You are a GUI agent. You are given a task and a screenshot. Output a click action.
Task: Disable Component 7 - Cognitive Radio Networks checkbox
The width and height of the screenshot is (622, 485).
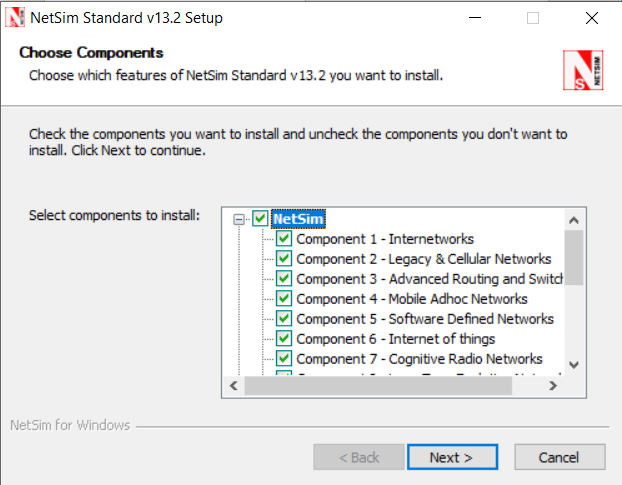(284, 359)
